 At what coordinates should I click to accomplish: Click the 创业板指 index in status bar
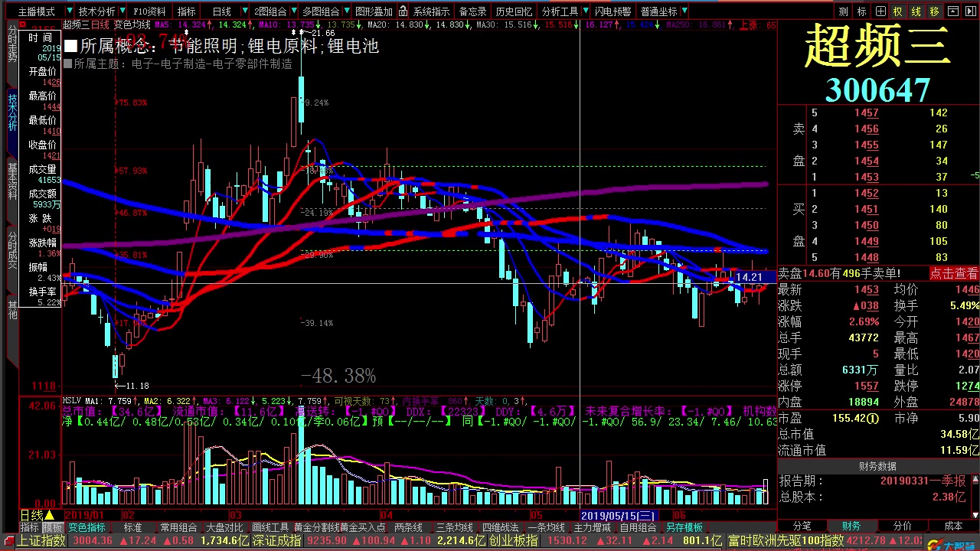pos(514,541)
